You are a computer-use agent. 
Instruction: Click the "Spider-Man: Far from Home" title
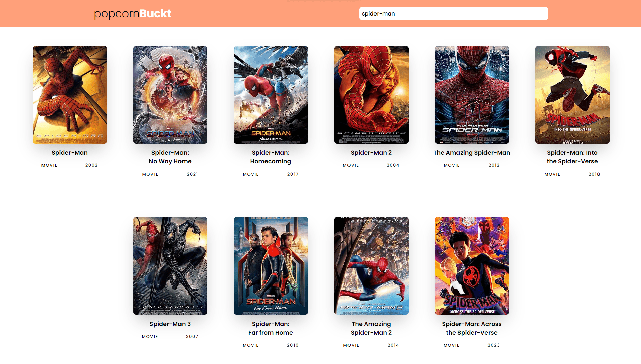pos(271,328)
